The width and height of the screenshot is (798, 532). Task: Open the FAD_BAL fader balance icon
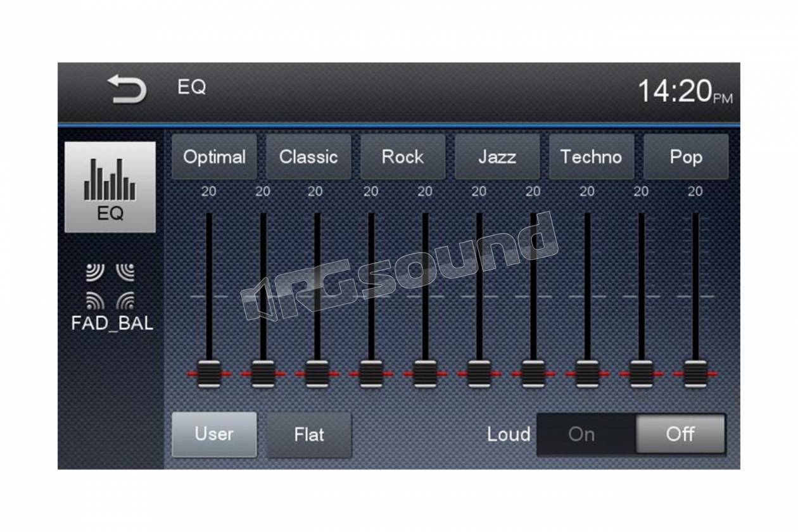click(111, 298)
